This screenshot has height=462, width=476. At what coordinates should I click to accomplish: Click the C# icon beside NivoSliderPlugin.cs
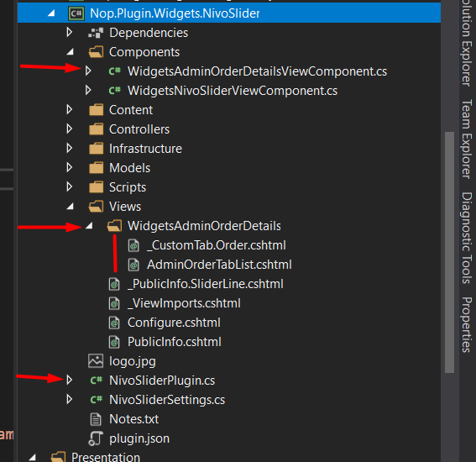pyautogui.click(x=97, y=381)
